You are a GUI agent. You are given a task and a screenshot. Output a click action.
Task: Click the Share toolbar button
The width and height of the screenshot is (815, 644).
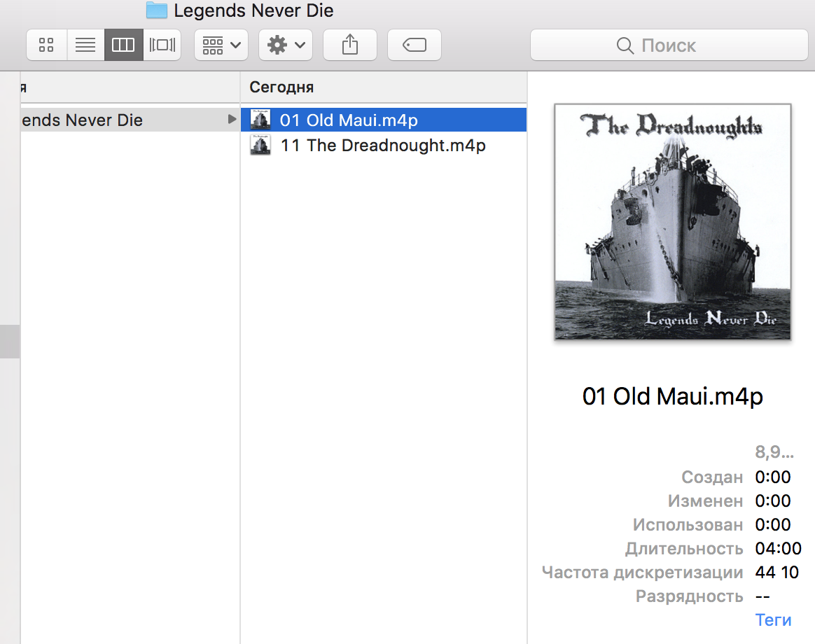[x=350, y=45]
